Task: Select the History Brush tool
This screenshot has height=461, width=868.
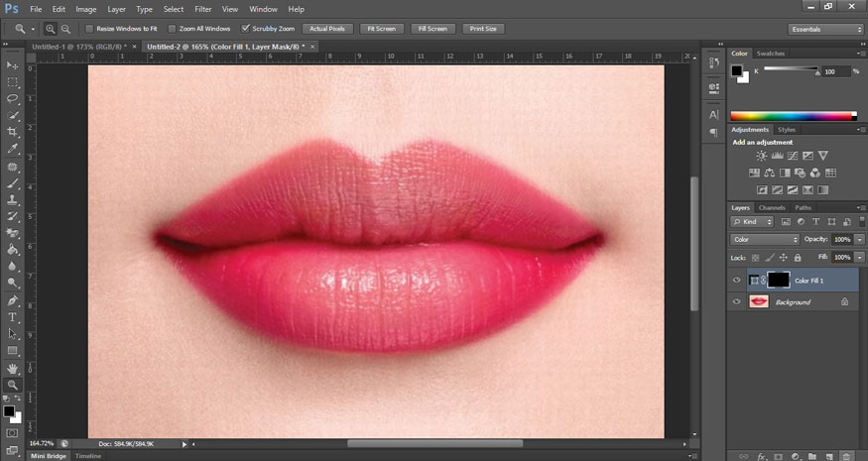Action: coord(12,216)
